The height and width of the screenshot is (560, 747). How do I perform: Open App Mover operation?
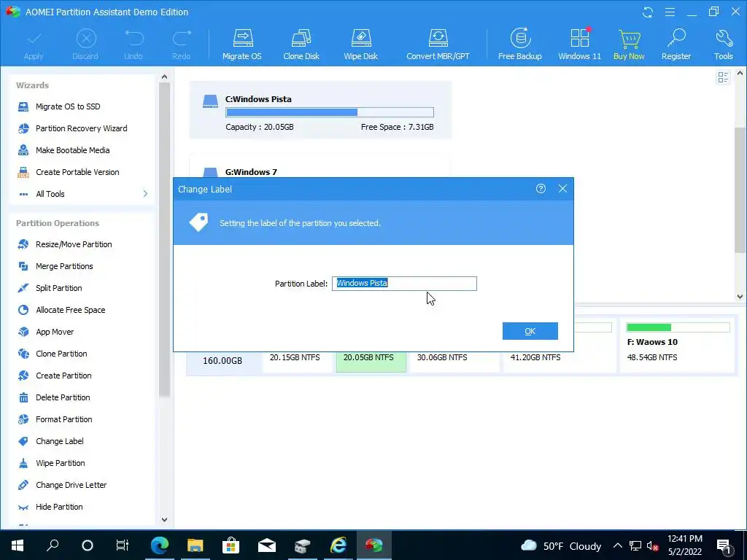pos(54,332)
